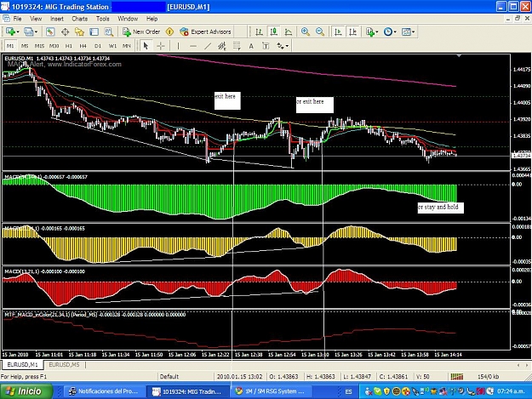This screenshot has width=532, height=399.
Task: Select the vertical line drawing tool
Action: click(x=178, y=46)
